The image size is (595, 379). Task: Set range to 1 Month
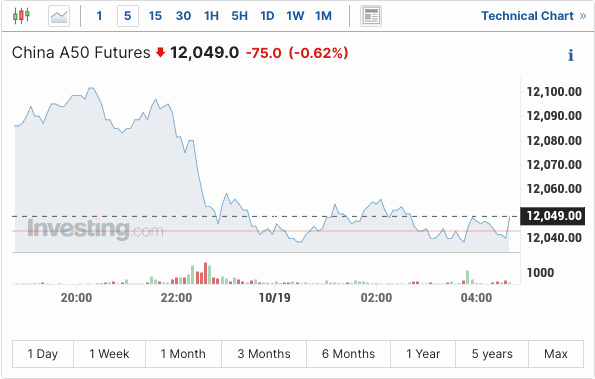tap(183, 354)
